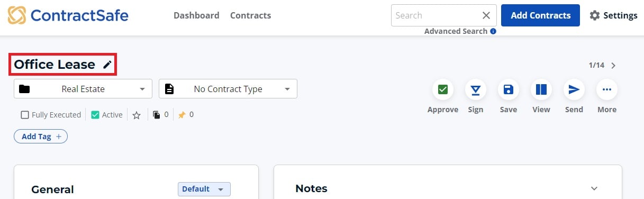Collapse the Notes panel chevron

pyautogui.click(x=594, y=188)
